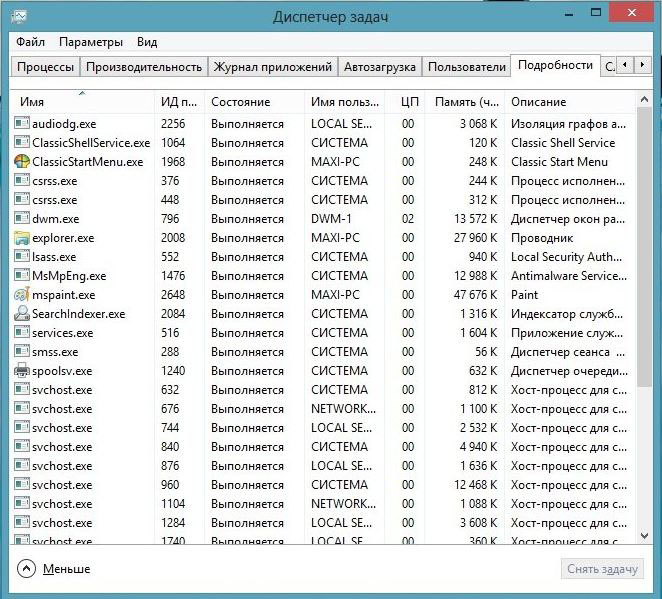Click the SearchIndexer.exe magnifier icon
The width and height of the screenshot is (662, 599).
[22, 314]
